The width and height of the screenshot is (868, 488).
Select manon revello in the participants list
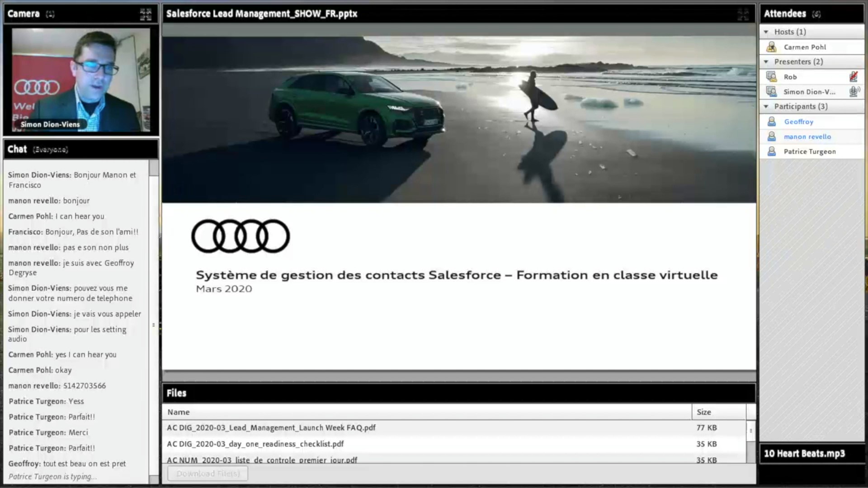point(811,136)
